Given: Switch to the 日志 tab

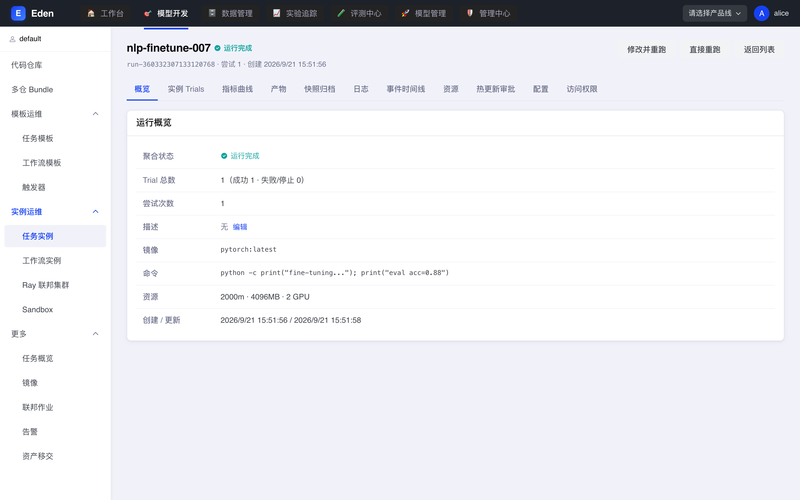Looking at the screenshot, I should pos(361,89).
